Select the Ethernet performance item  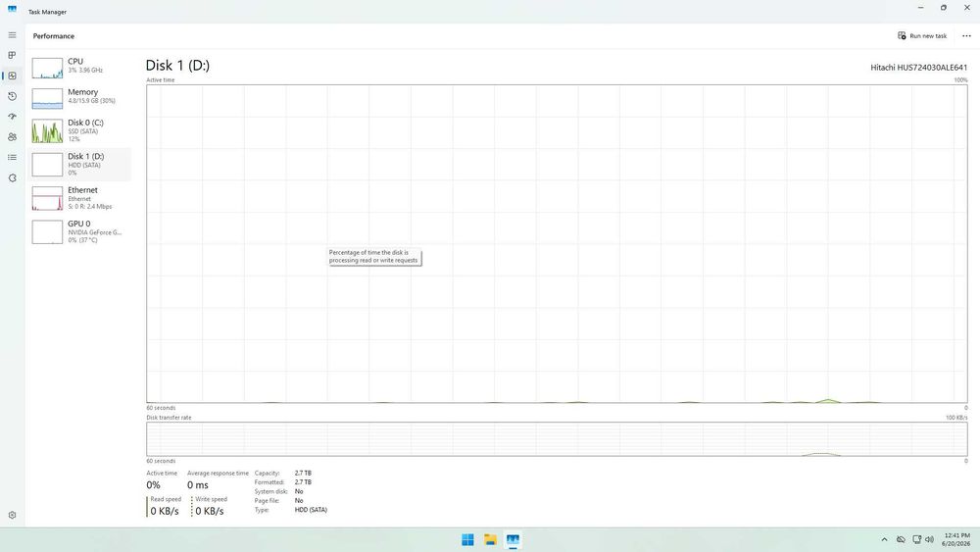point(78,198)
